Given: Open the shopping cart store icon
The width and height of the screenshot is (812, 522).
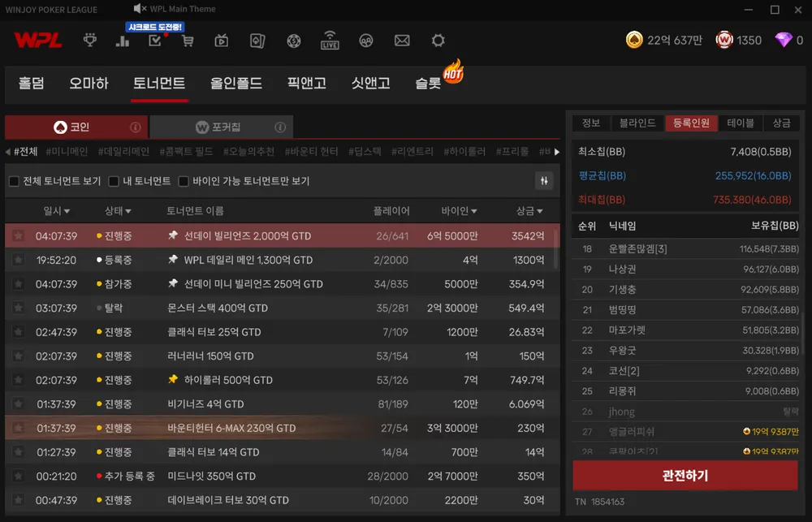Looking at the screenshot, I should pos(188,41).
